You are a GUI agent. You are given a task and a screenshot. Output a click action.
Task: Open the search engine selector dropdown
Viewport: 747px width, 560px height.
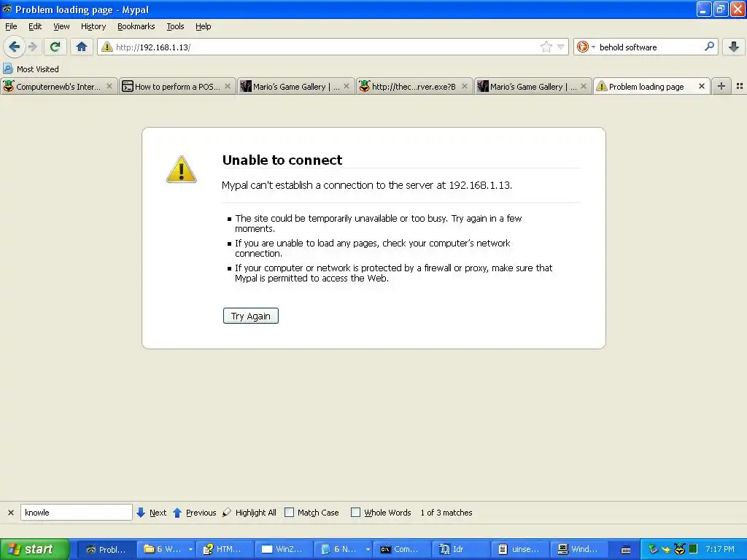(x=586, y=47)
